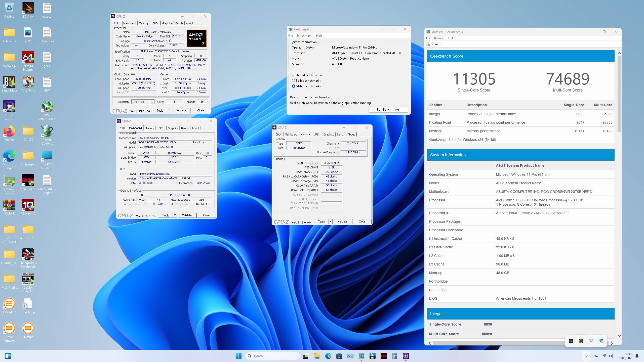Open TechPowerUp GPU-Z desktop shortcut

(9, 184)
